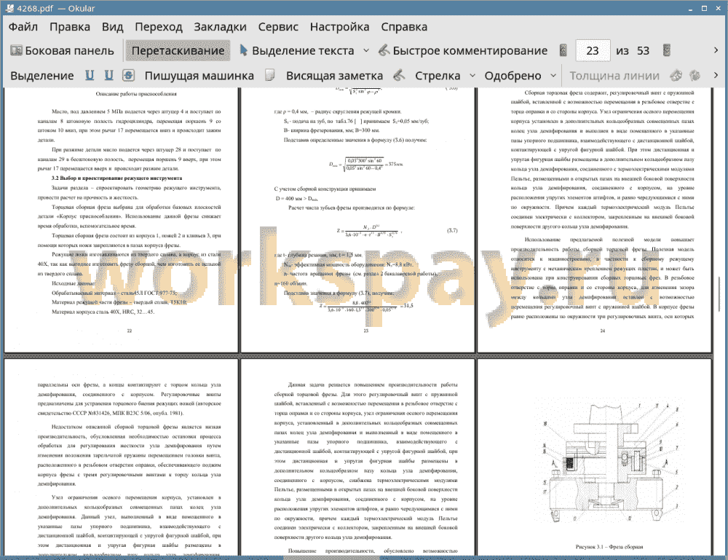728x560 pixels.
Task: Select the Перетаскивание browse mode
Action: pyautogui.click(x=178, y=51)
